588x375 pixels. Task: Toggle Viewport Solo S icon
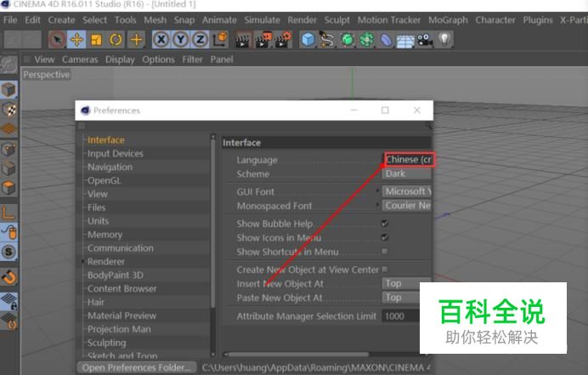tap(8, 252)
